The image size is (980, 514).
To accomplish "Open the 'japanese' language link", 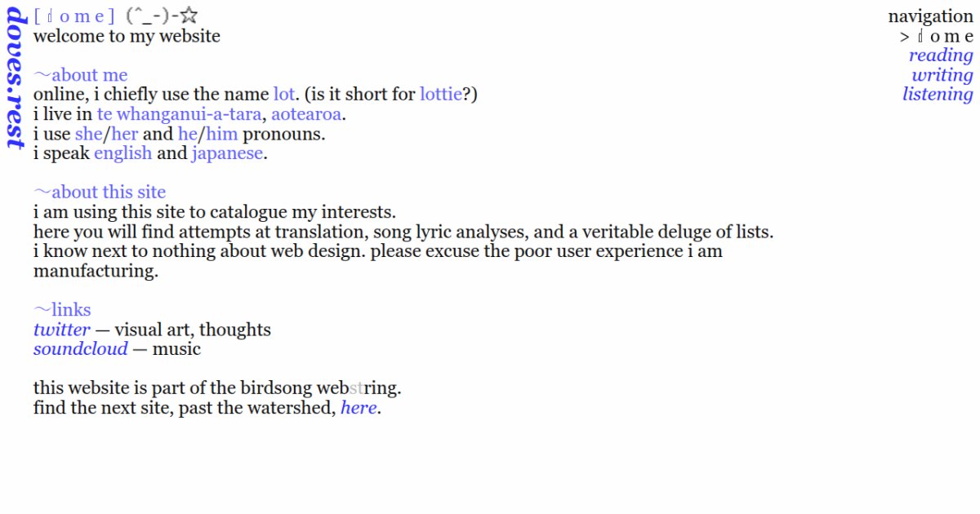I will (x=227, y=153).
